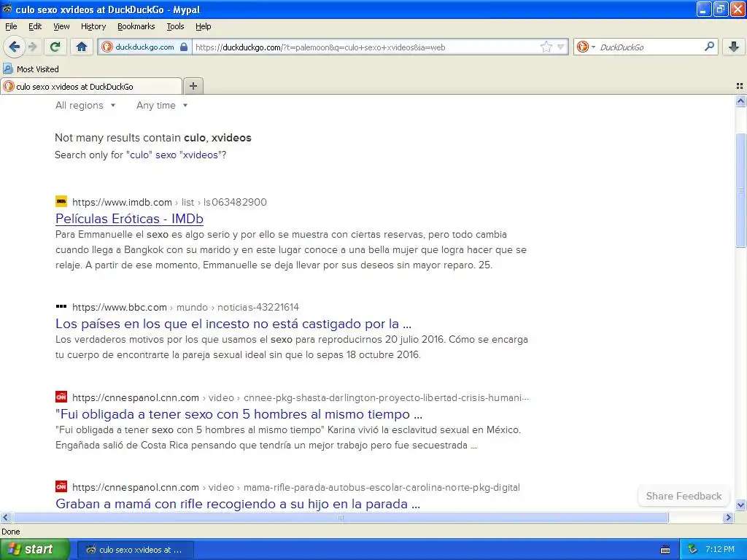Open the Películas Eróticas - IMDb result

pyautogui.click(x=130, y=219)
